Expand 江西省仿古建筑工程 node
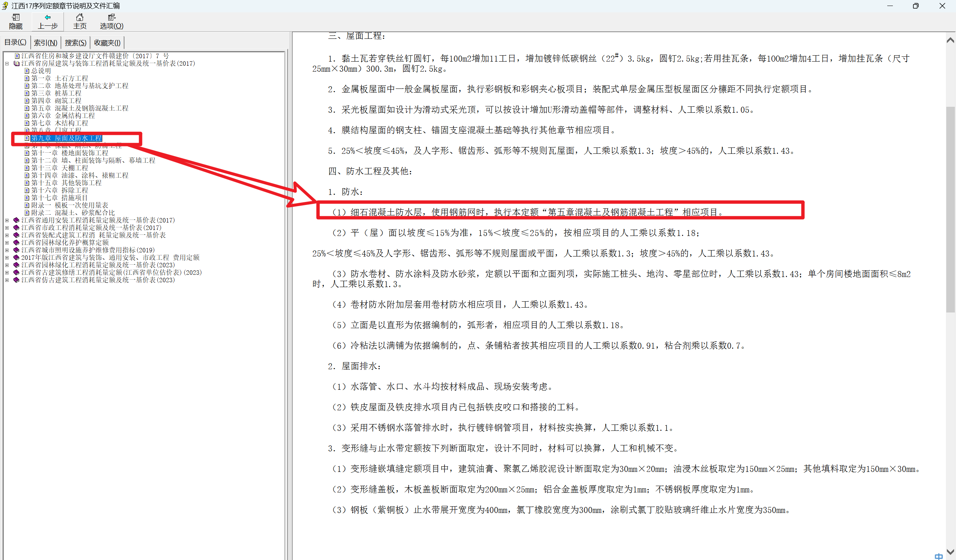This screenshot has width=956, height=560. pyautogui.click(x=7, y=280)
